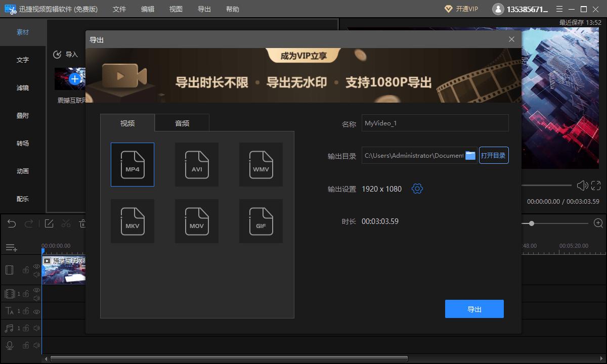The height and width of the screenshot is (364, 607).
Task: Select the GIF export format
Action: coord(261,221)
